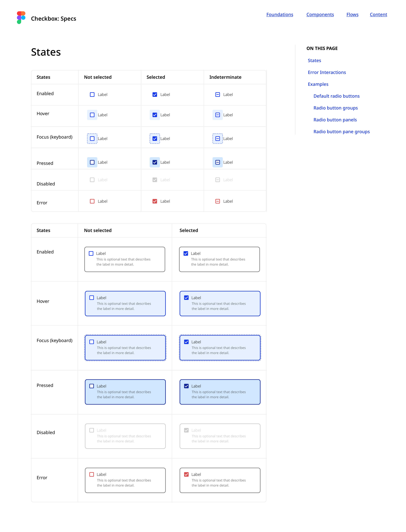Click the Hover row Selected checkbox
Screen dimensions: 406x532
tap(155, 115)
